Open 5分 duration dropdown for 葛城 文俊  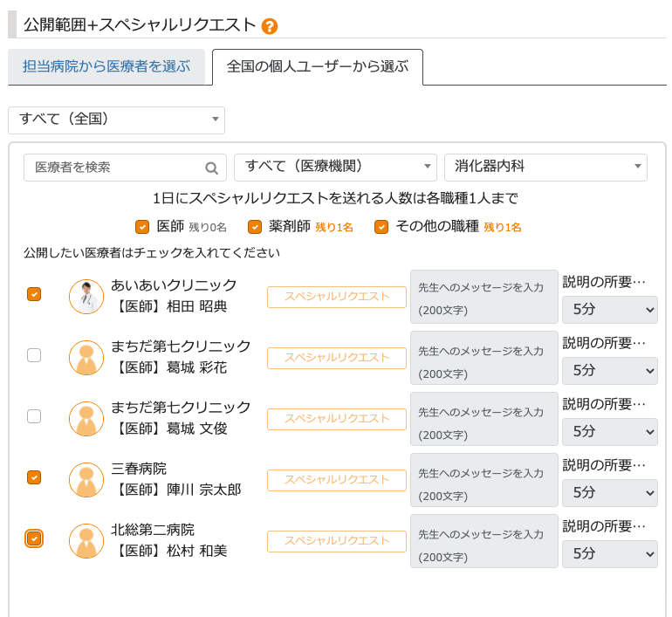610,432
